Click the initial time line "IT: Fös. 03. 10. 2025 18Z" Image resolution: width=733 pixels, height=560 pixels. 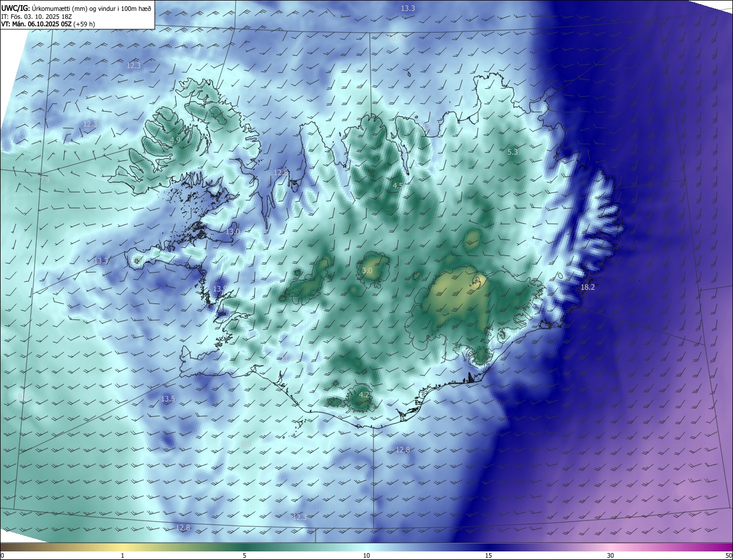[x=37, y=17]
